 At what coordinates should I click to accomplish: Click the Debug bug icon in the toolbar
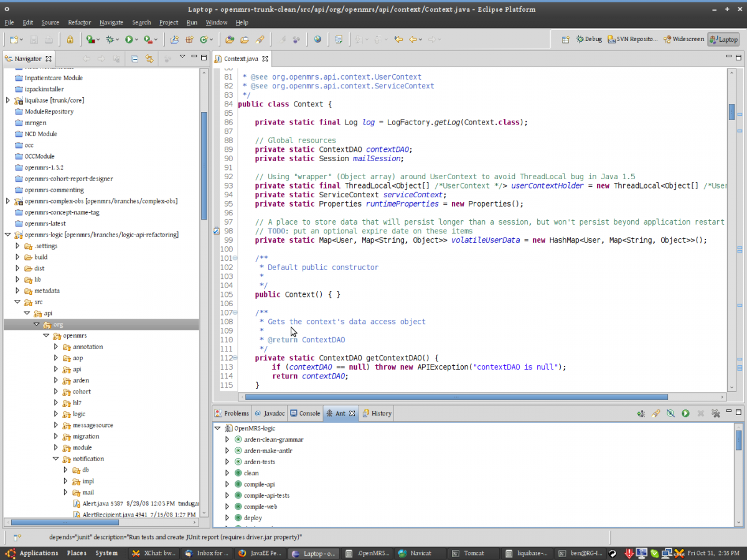pos(111,39)
